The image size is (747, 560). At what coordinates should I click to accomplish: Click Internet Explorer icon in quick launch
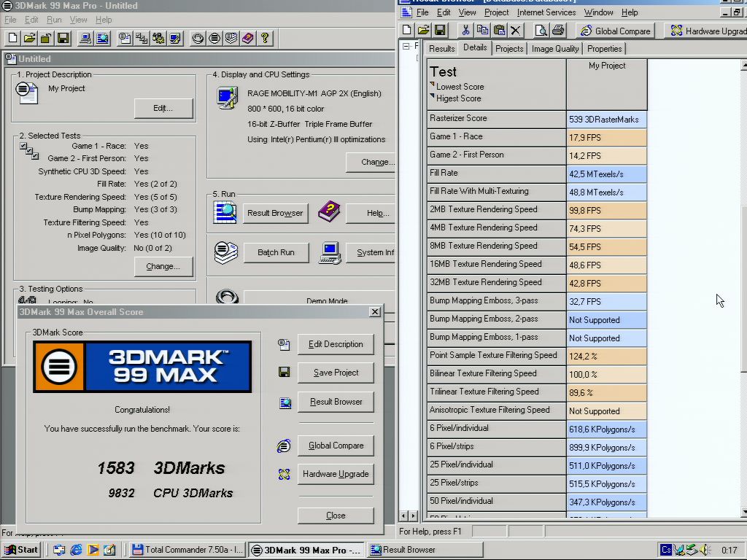point(76,550)
